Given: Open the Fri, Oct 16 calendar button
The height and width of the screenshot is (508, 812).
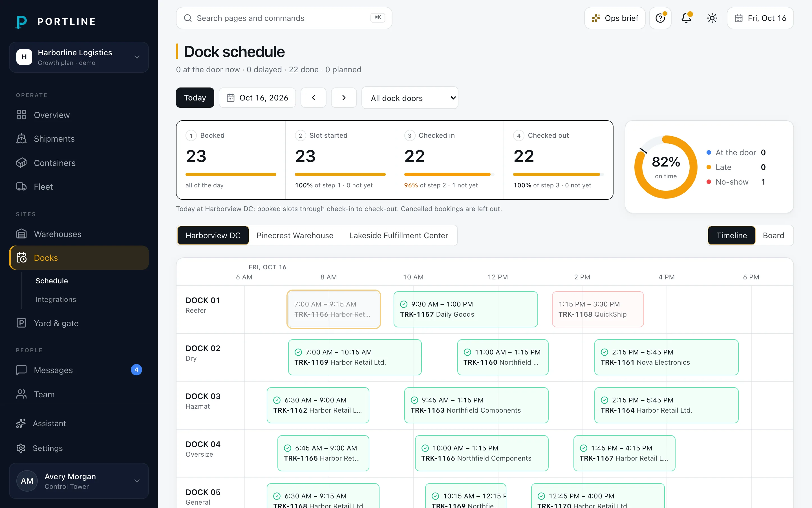Looking at the screenshot, I should click(x=760, y=18).
